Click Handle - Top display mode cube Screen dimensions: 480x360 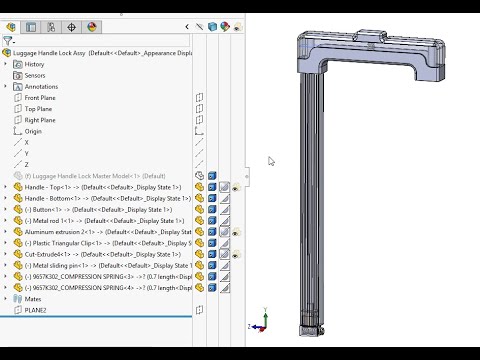212,187
